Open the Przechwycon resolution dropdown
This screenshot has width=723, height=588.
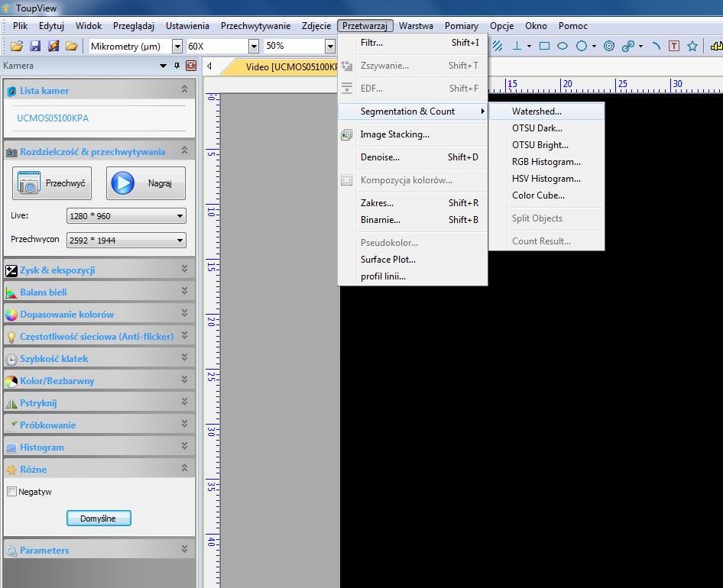point(126,240)
